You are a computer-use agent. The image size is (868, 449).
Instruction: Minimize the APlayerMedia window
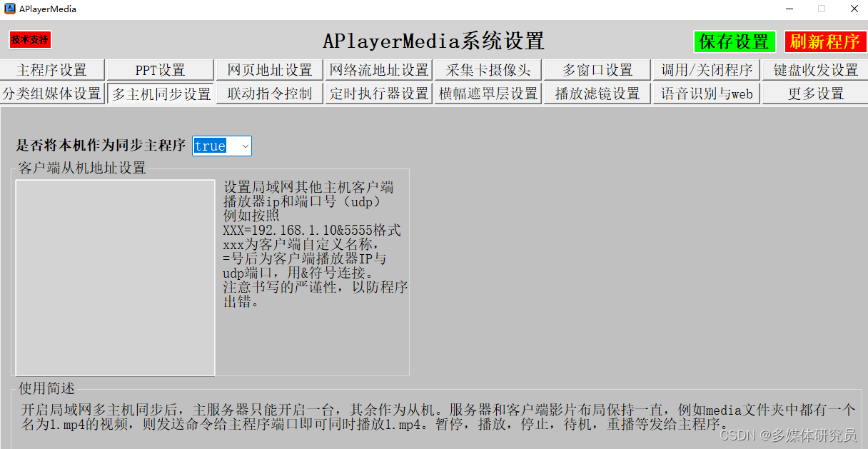point(789,9)
